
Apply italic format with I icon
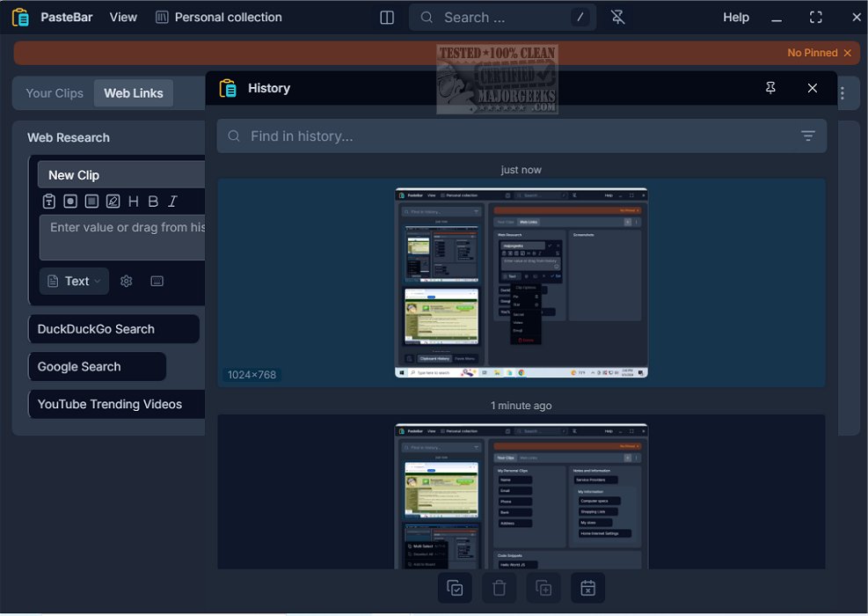pos(172,202)
